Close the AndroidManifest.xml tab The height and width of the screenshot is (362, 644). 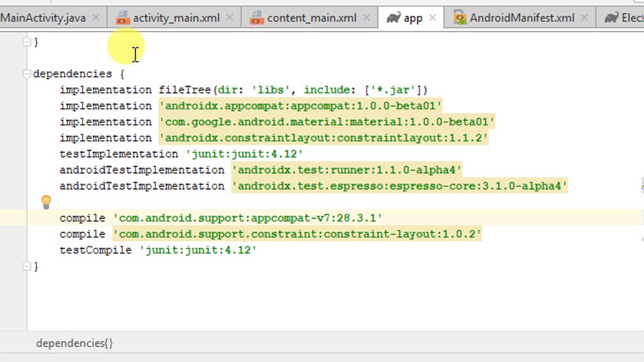point(584,18)
